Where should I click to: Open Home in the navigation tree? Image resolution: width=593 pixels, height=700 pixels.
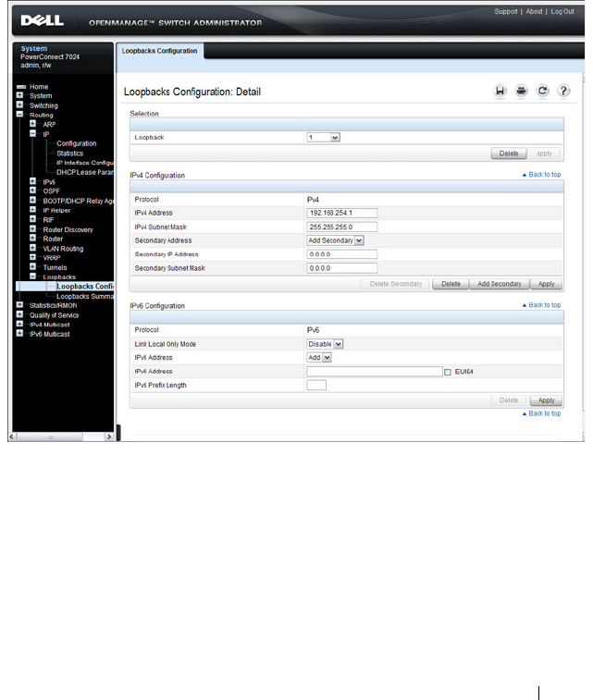tap(39, 87)
